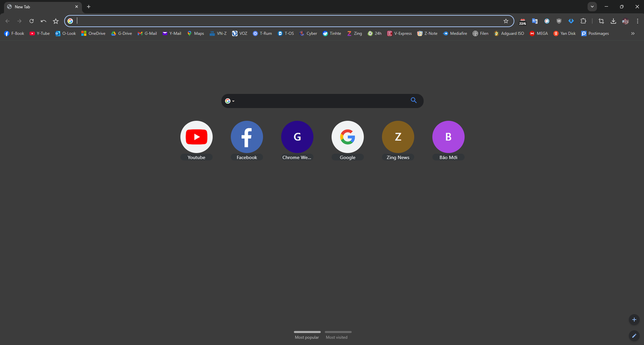Open the user profile avatar
Screen dimensions: 644x345
[625, 21]
